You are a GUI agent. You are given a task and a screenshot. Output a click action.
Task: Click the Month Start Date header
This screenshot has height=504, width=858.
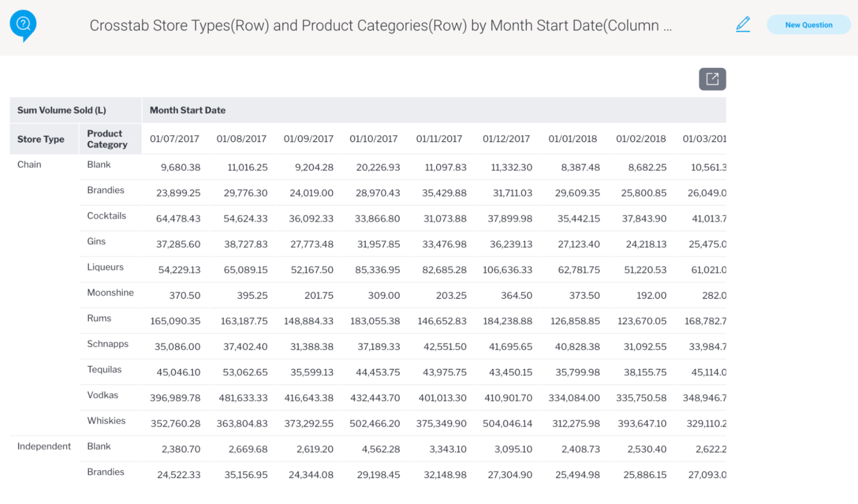(x=188, y=110)
